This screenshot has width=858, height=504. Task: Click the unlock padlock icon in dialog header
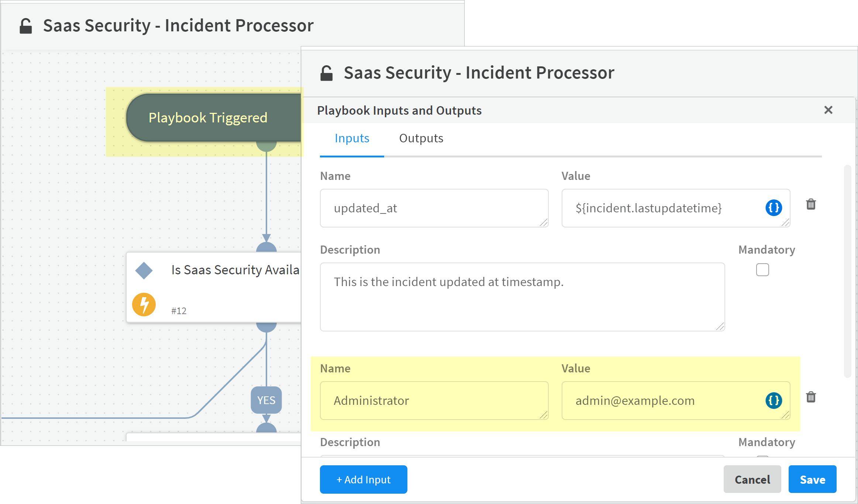(x=326, y=73)
